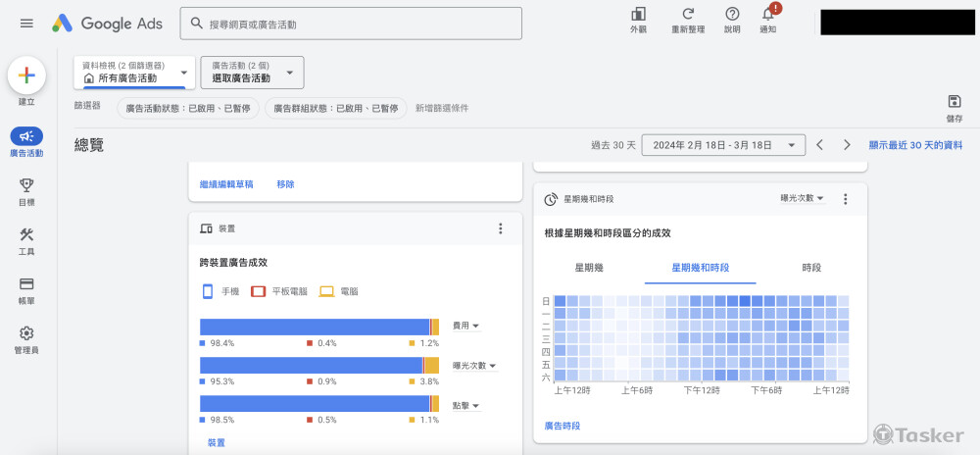980x455 pixels.
Task: Open 帳單 billing icon in sidebar
Action: 26,284
